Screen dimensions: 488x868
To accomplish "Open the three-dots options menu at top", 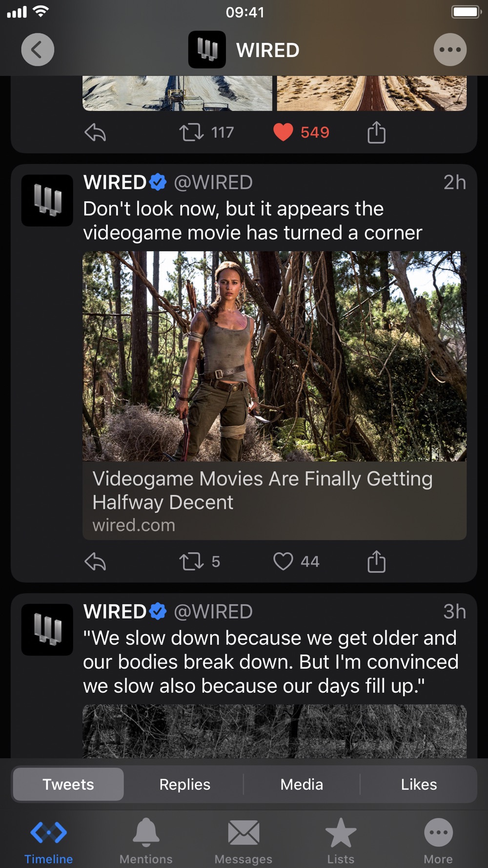I will (450, 50).
